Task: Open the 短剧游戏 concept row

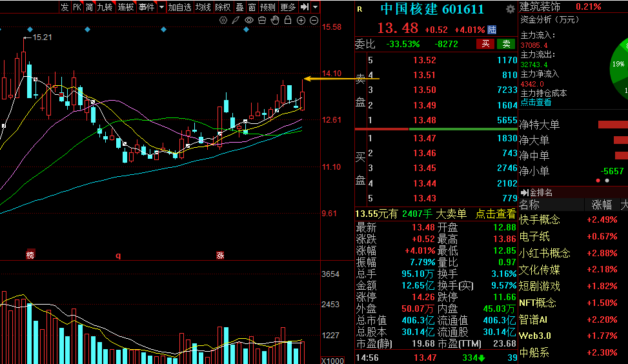Action: 573,287
